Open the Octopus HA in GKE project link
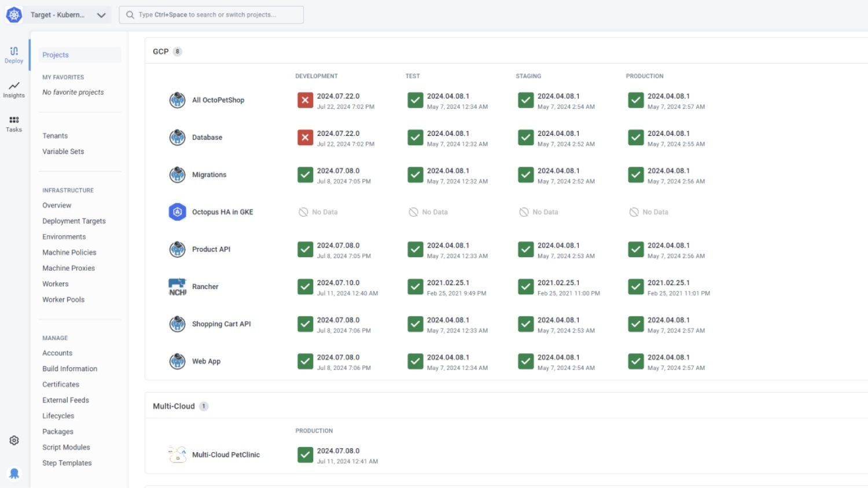 (x=223, y=212)
